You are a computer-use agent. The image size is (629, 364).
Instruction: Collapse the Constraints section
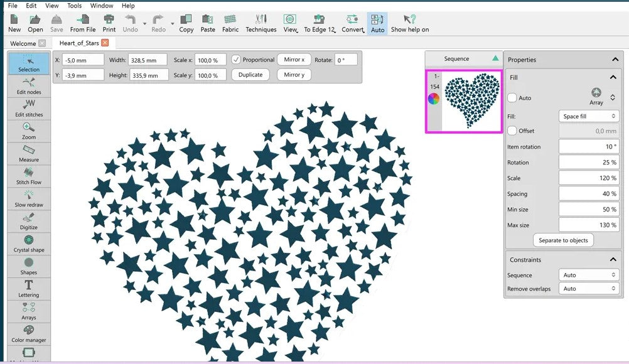pos(613,260)
